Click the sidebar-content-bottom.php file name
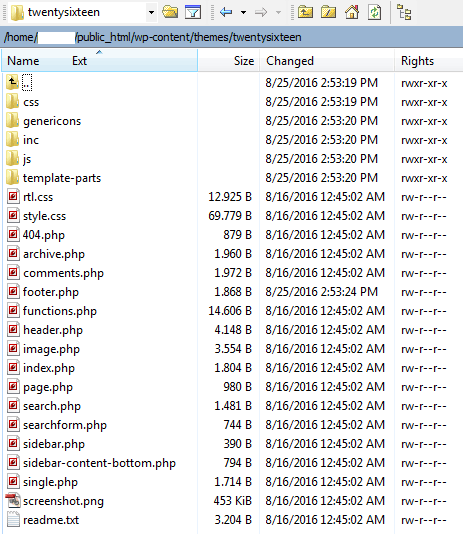Screen dimensions: 463x534 click(99, 463)
